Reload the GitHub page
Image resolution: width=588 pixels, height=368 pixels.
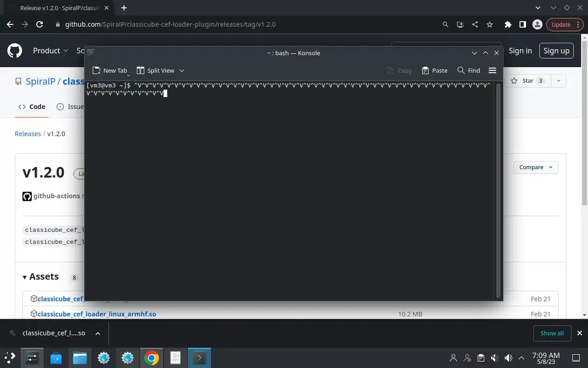[x=40, y=24]
